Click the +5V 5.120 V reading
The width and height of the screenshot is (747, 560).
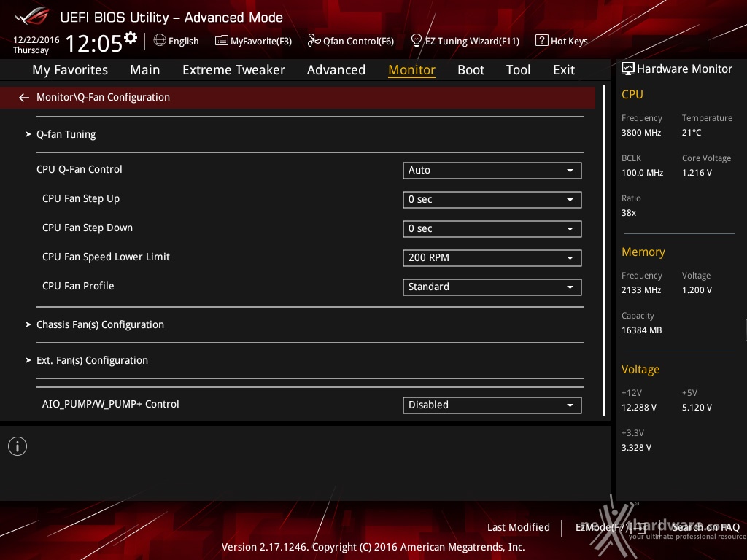[x=697, y=408]
